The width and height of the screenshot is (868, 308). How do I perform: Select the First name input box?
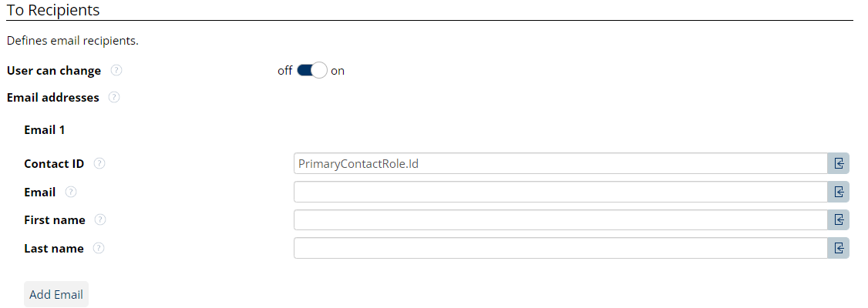pyautogui.click(x=560, y=220)
